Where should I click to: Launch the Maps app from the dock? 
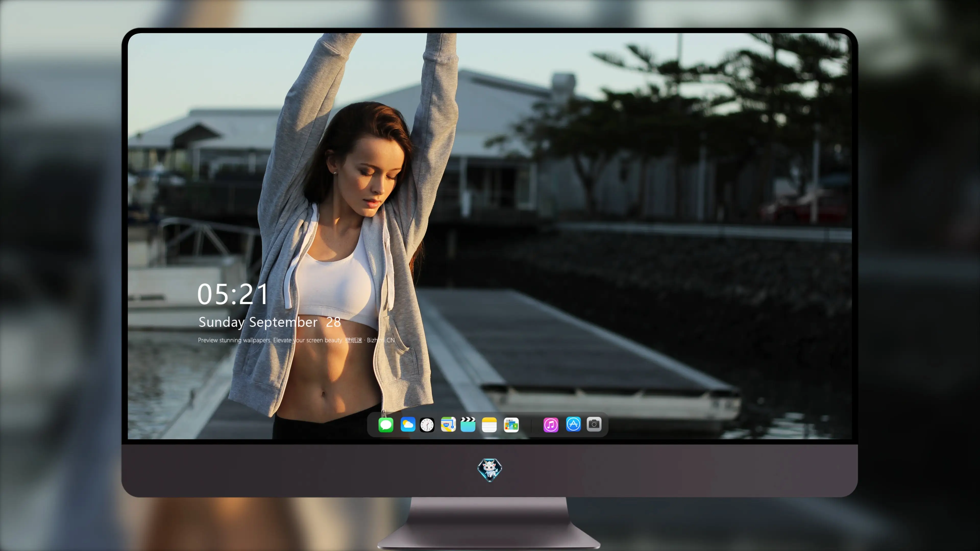[448, 424]
